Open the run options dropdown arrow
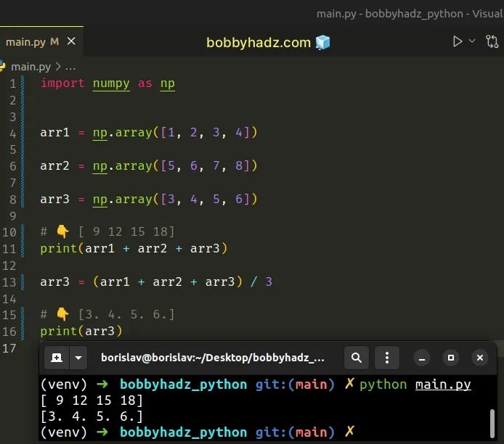Image resolution: width=504 pixels, height=444 pixels. tap(472, 41)
